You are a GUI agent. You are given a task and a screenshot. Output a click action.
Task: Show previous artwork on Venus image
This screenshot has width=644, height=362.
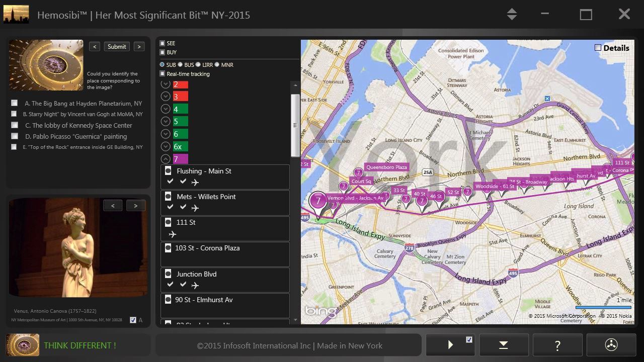pyautogui.click(x=113, y=205)
